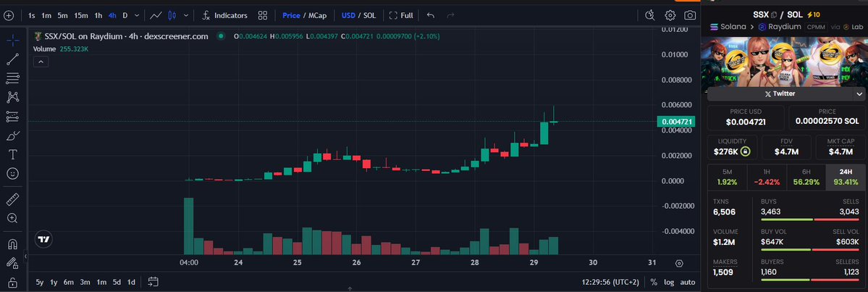Viewport: 868px width, 292px height.
Task: Enter Full screen chart mode
Action: click(x=401, y=15)
